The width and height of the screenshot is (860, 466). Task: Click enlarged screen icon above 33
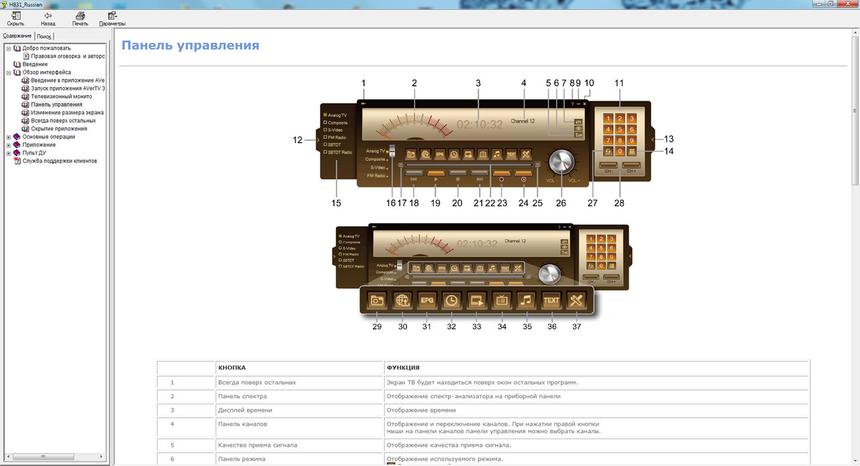coord(477,300)
